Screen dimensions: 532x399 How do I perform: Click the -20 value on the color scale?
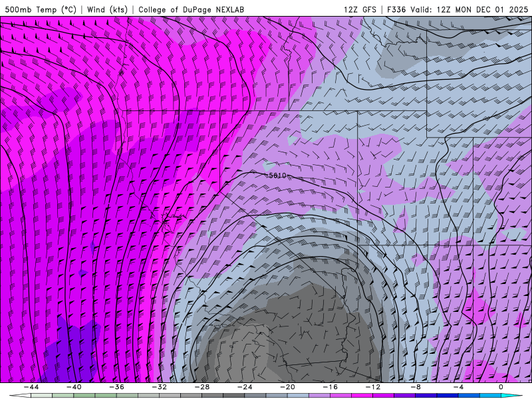coord(287,387)
